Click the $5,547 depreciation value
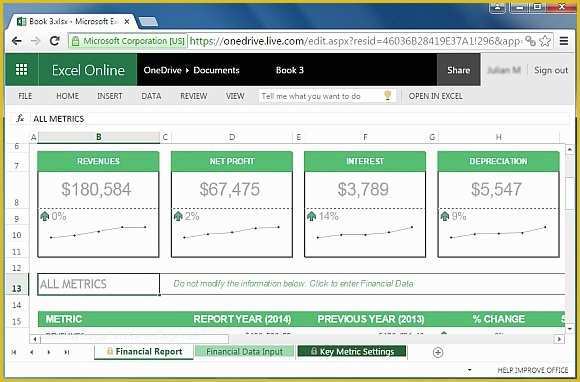The image size is (580, 382). [x=496, y=189]
